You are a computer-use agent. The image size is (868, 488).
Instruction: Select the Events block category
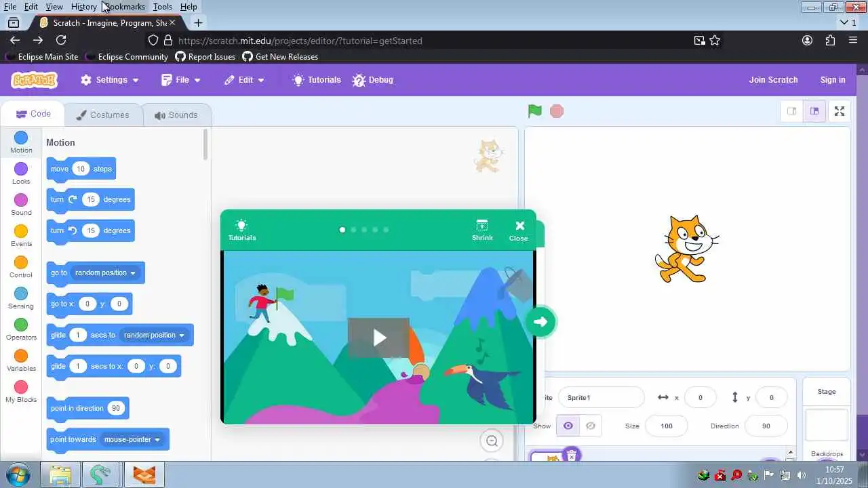pyautogui.click(x=21, y=236)
